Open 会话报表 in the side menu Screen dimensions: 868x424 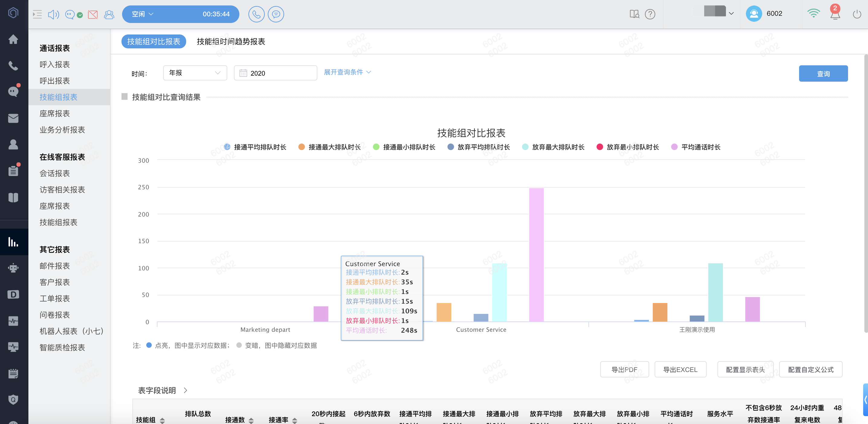55,173
